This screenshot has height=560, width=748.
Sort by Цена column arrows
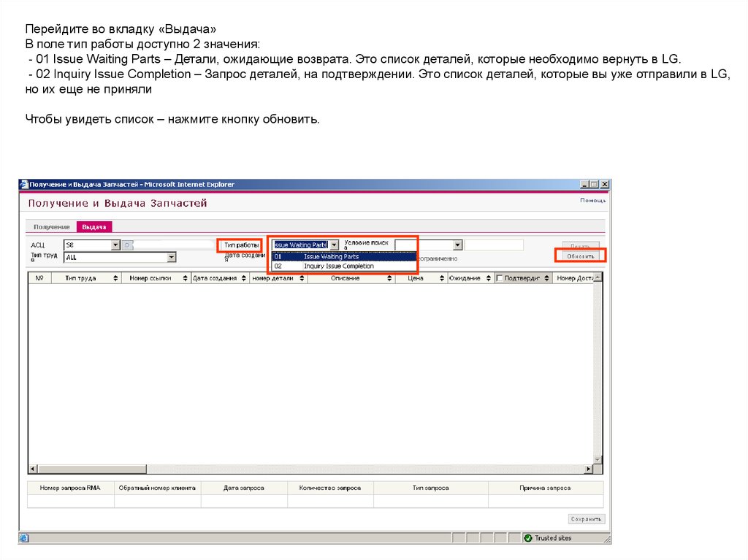442,278
